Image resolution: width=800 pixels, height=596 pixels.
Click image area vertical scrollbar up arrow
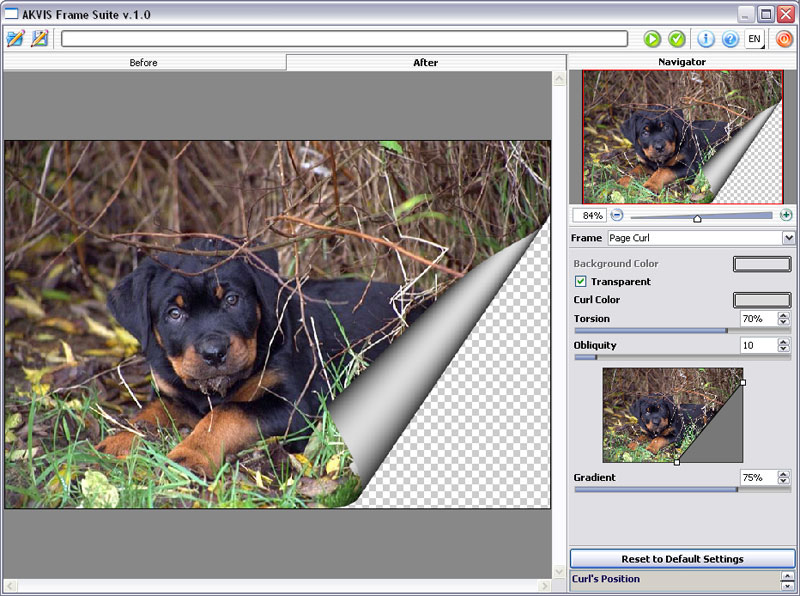click(x=559, y=79)
